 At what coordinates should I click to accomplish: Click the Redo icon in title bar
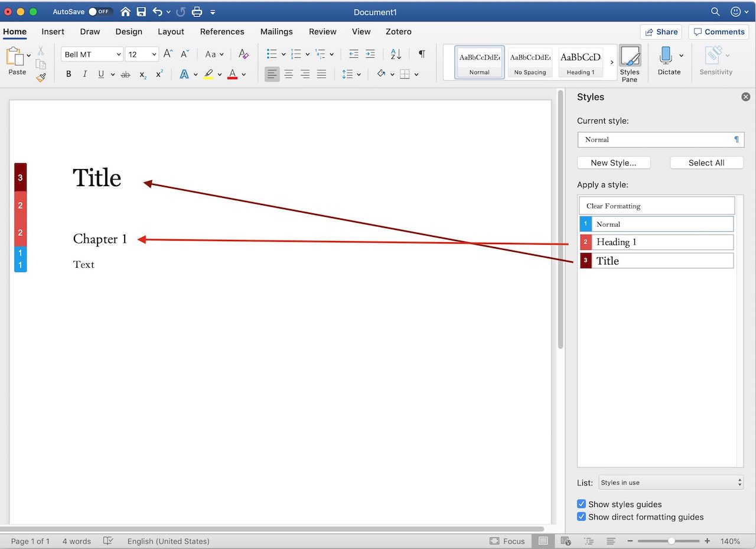pyautogui.click(x=181, y=12)
